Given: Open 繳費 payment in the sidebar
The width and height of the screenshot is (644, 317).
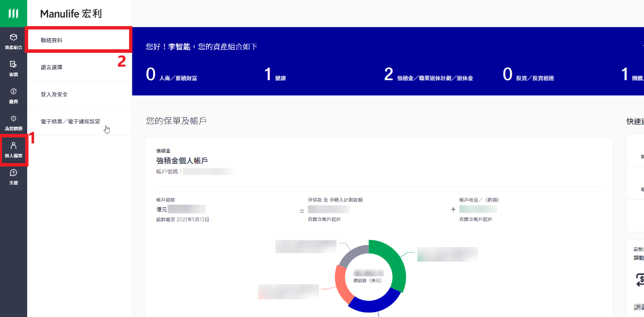Looking at the screenshot, I should [14, 95].
